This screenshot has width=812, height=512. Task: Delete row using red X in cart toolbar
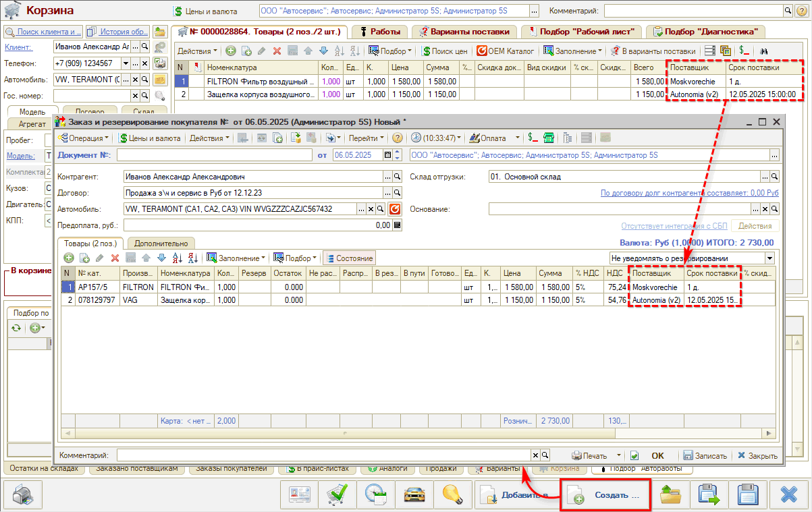point(277,51)
